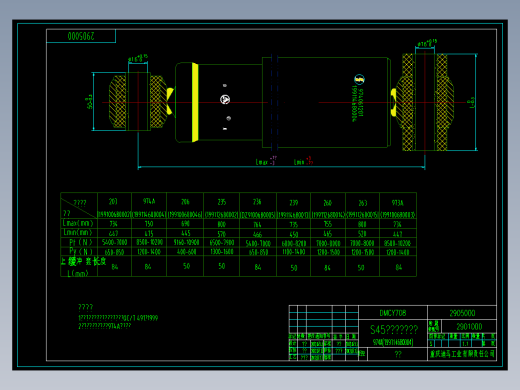Select the 973A column header in the table
The width and height of the screenshot is (520, 390).
click(x=398, y=202)
